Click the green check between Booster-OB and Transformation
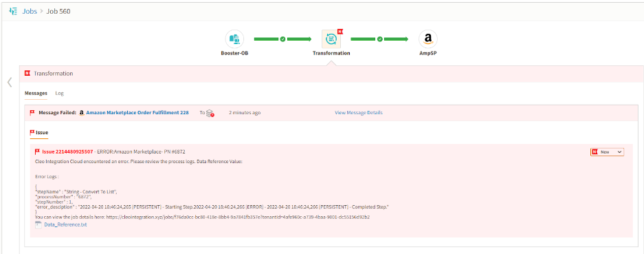The image size is (644, 254). pyautogui.click(x=282, y=39)
